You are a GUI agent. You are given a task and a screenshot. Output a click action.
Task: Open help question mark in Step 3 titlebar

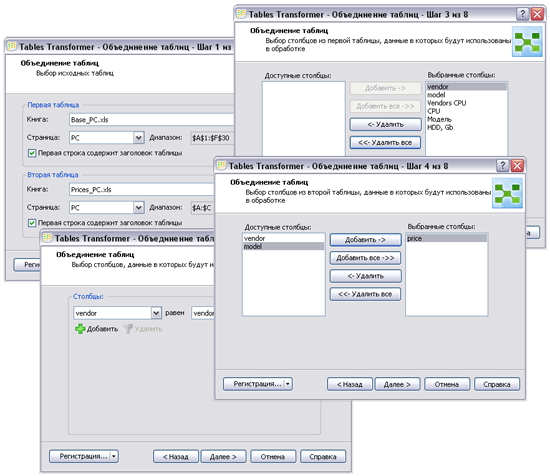(x=522, y=14)
